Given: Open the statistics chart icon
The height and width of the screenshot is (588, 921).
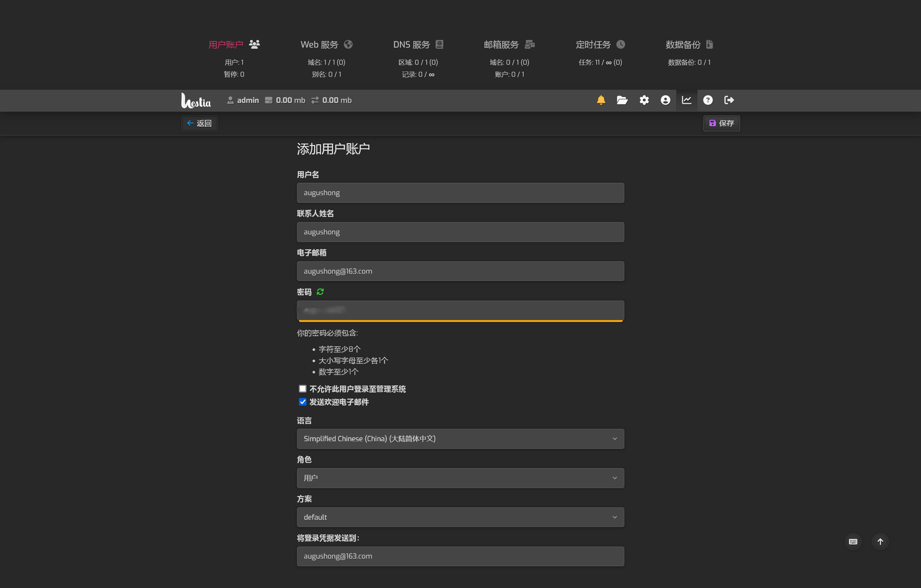Looking at the screenshot, I should click(686, 100).
